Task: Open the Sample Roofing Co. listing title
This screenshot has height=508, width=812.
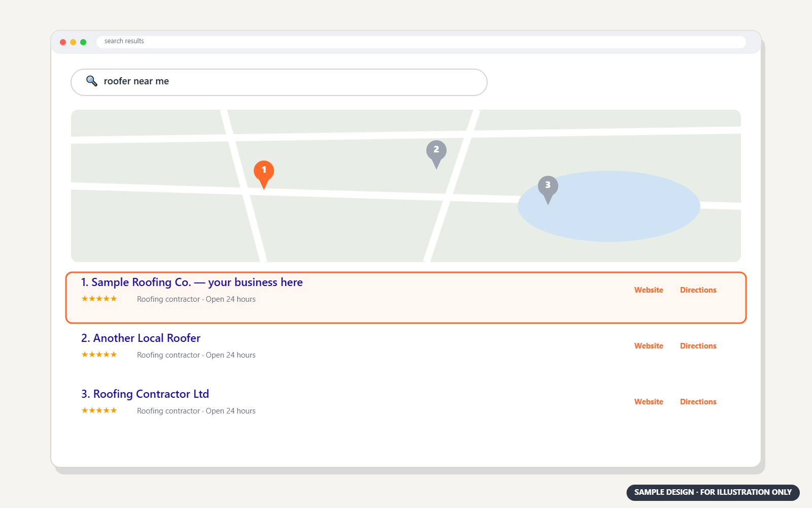Action: point(192,282)
